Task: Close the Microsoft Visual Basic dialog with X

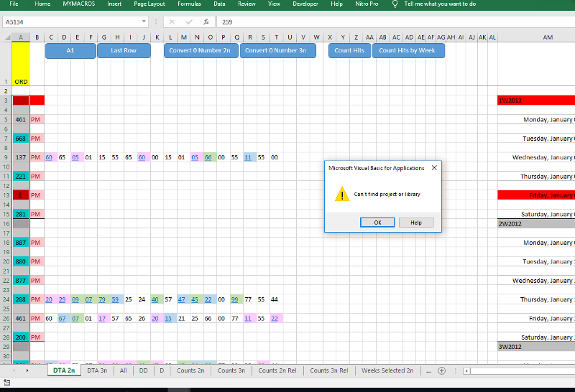Action: 434,167
